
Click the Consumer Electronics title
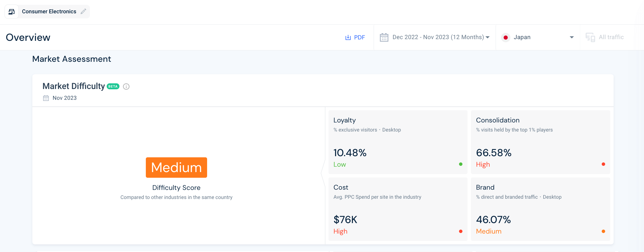(49, 12)
